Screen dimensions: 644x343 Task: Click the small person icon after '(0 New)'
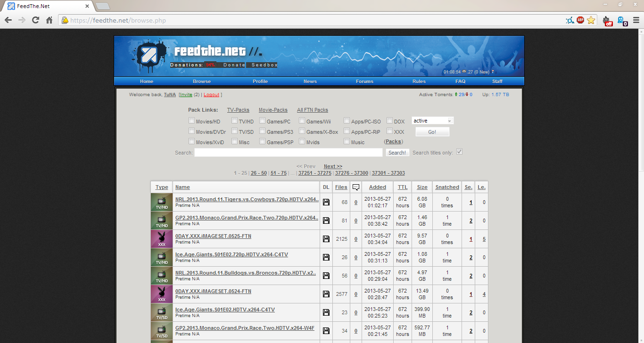[493, 72]
